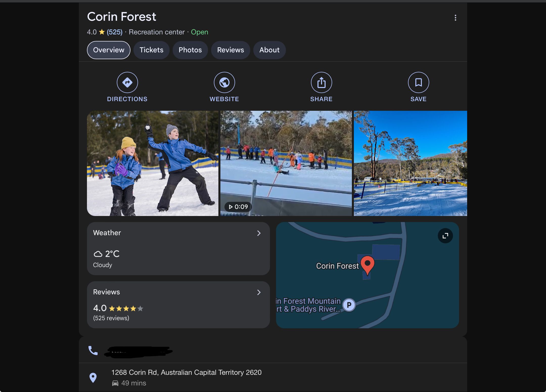
Task: Switch to the Tickets tab
Action: coord(151,50)
